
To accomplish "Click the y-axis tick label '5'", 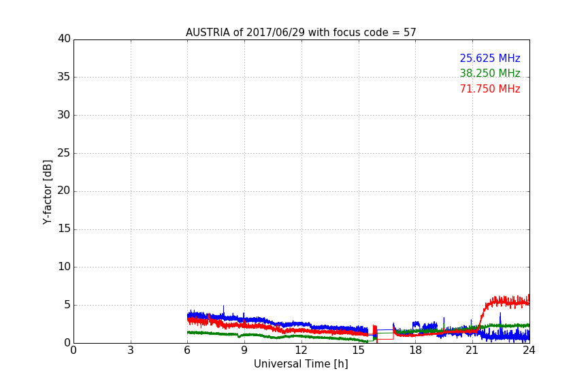I will click(x=67, y=305).
